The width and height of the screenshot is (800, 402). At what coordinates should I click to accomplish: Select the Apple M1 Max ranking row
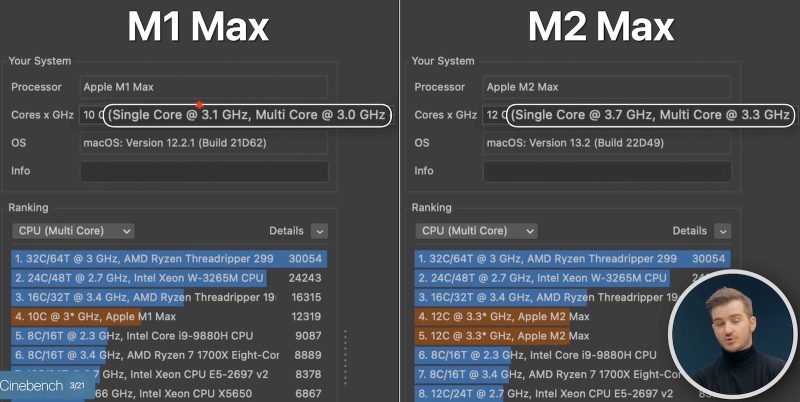coord(169,317)
